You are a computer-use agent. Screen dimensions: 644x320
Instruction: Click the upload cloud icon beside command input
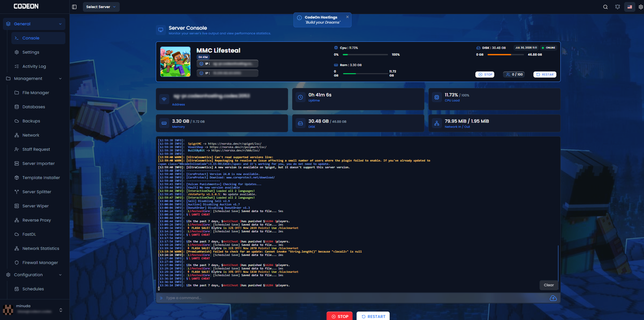click(553, 298)
